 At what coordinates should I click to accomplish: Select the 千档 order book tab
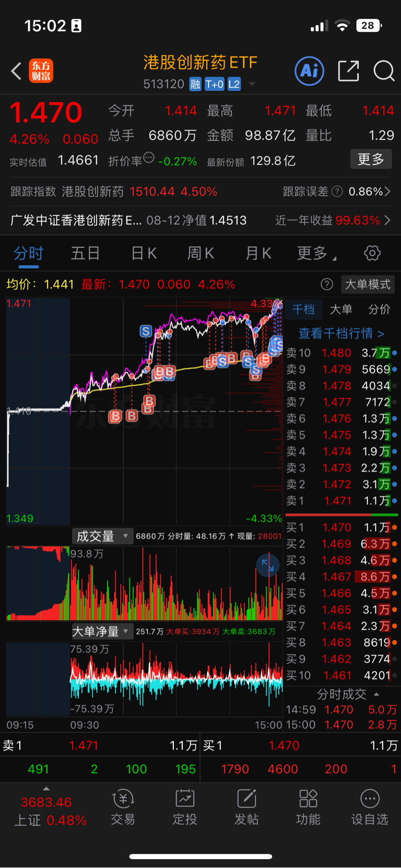[303, 310]
